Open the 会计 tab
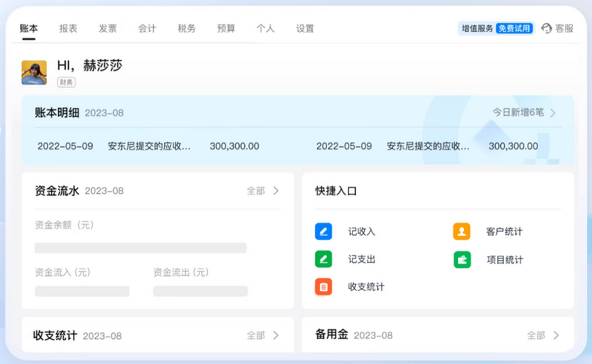 147,29
